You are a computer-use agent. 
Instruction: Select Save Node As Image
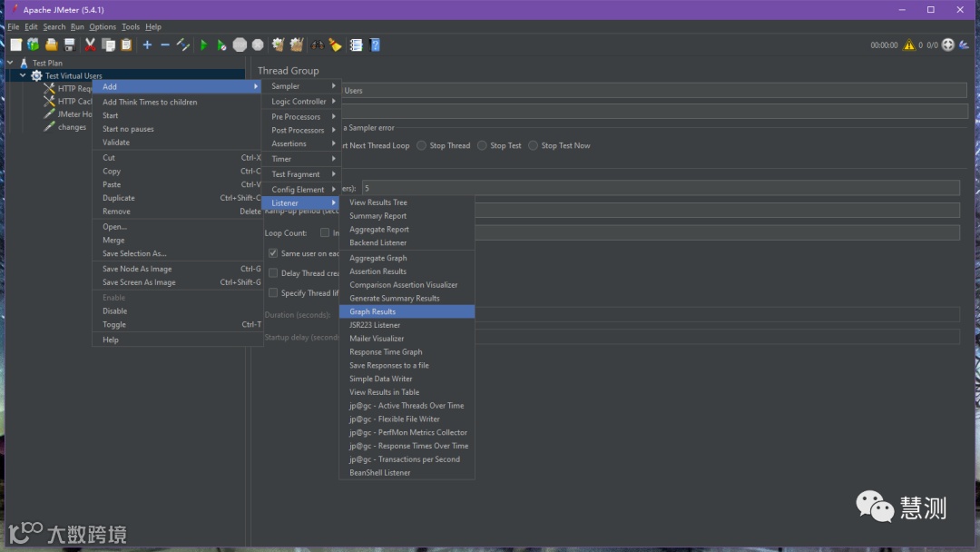[177, 269]
